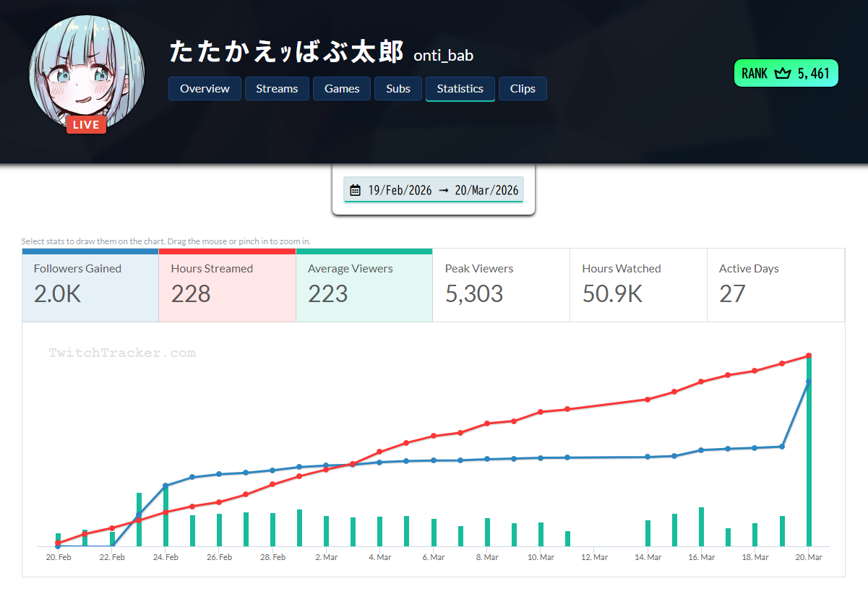Enable Peak Viewers stat on chart
The image size is (868, 594).
coord(501,285)
